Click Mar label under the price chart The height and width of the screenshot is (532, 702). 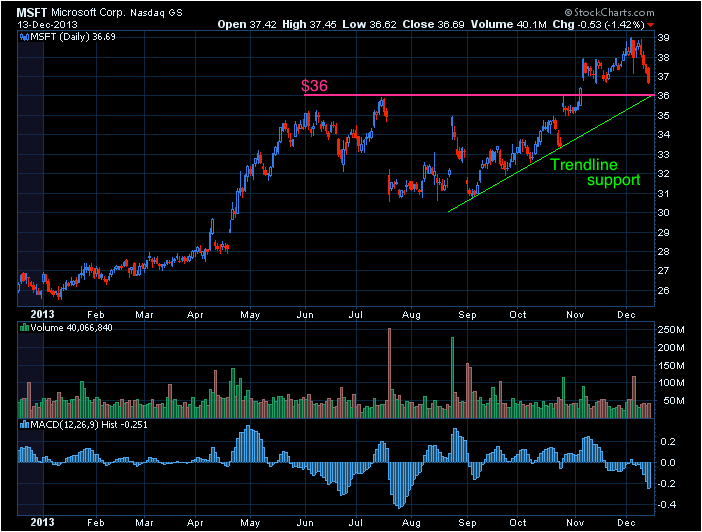(144, 315)
